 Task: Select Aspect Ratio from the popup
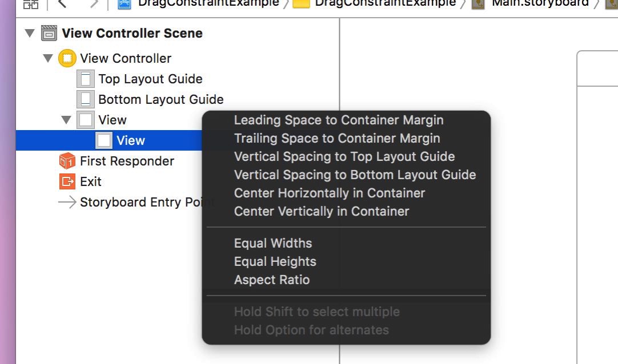click(272, 280)
